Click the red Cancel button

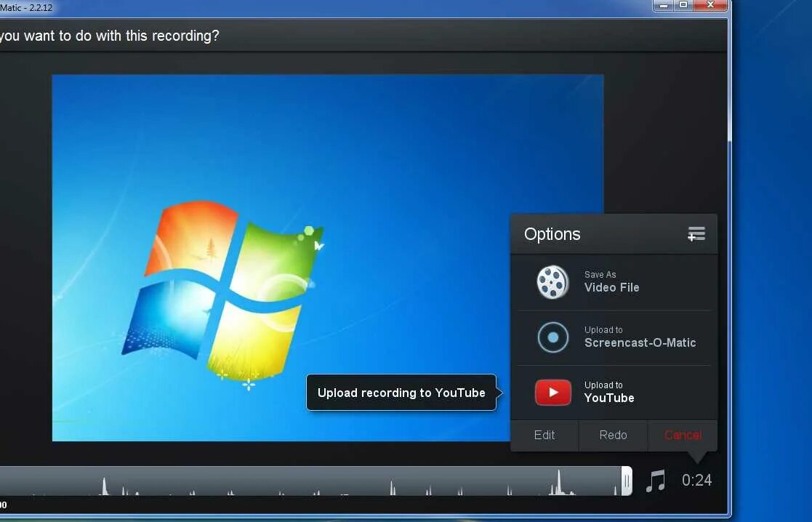pyautogui.click(x=683, y=435)
